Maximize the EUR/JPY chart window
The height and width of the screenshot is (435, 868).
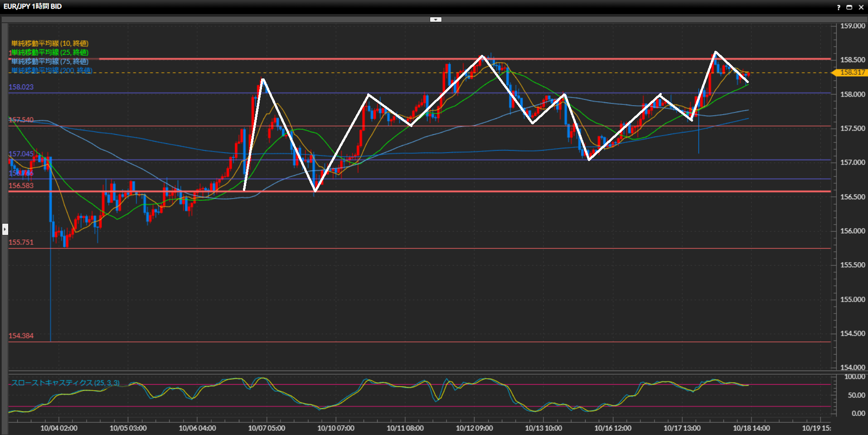pos(849,7)
